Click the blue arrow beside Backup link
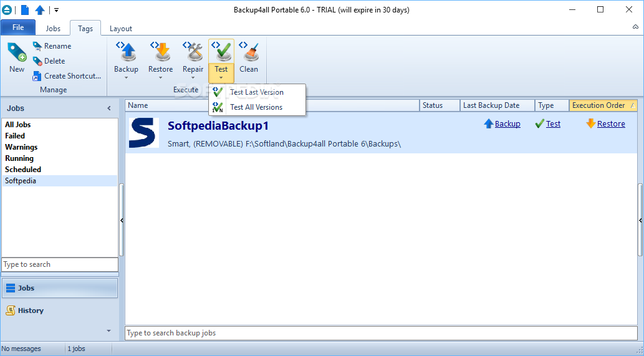 click(488, 123)
